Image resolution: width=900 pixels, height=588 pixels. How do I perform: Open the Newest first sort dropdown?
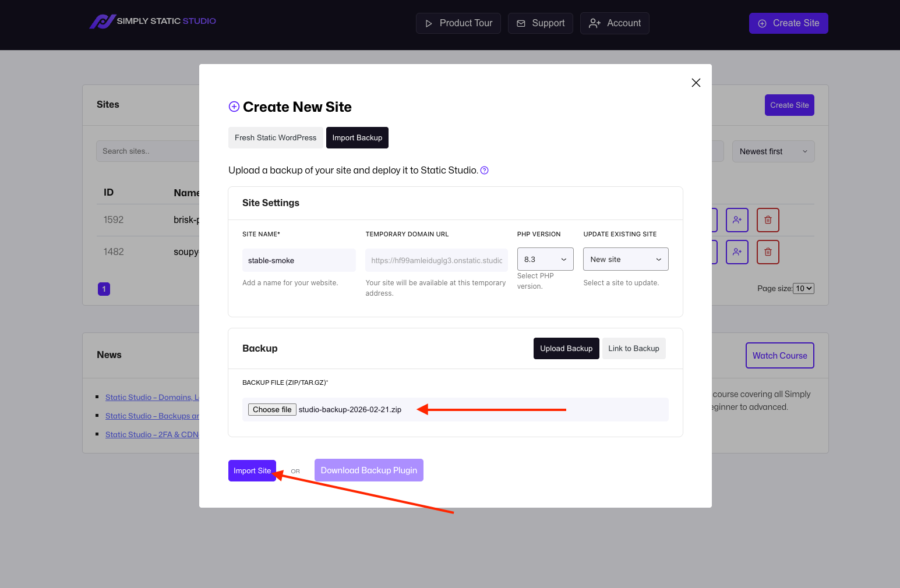click(x=773, y=151)
